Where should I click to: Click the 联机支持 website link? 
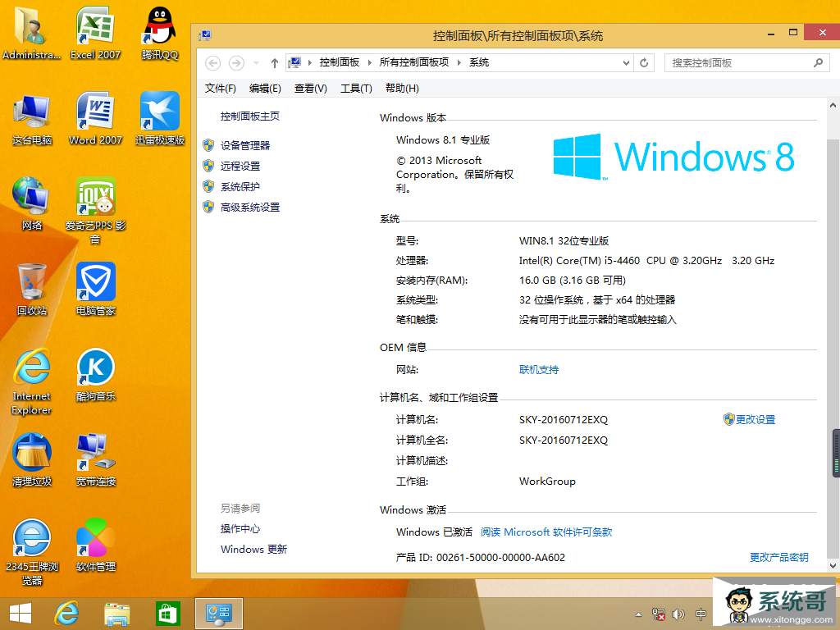(x=539, y=370)
